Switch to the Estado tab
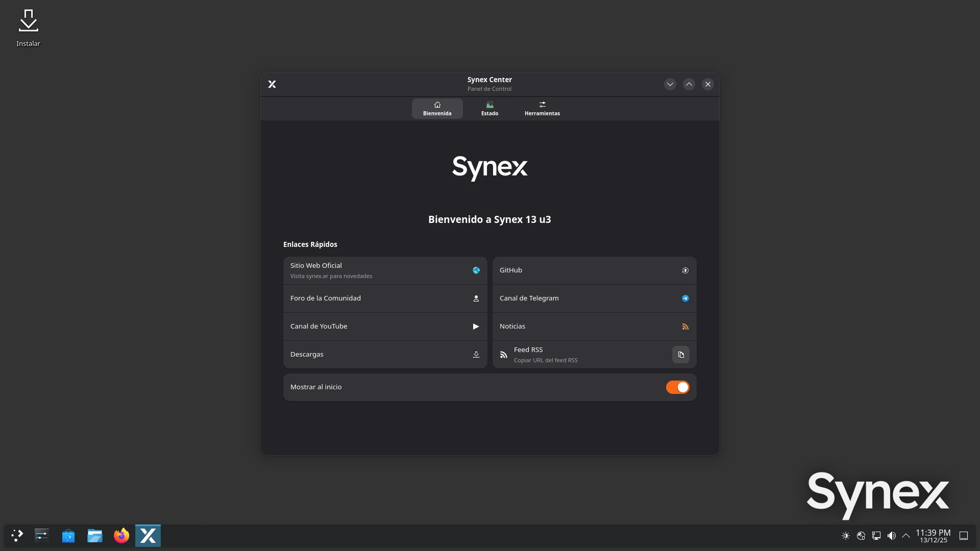Screen dimensions: 980x551 489,109
